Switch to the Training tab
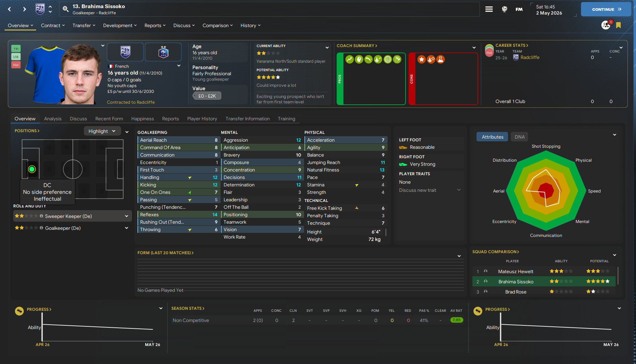This screenshot has height=364, width=636. [x=286, y=119]
